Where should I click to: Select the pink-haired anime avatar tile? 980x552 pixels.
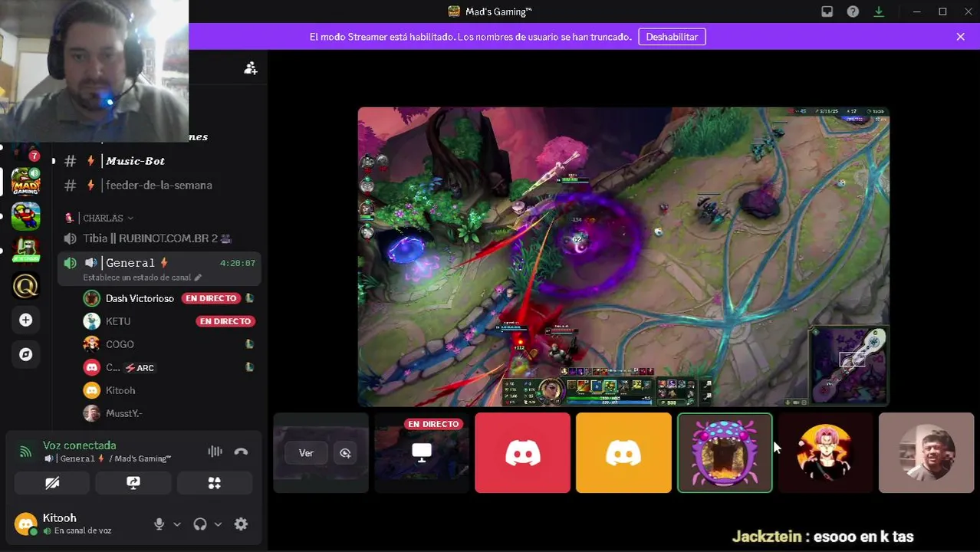tap(826, 453)
